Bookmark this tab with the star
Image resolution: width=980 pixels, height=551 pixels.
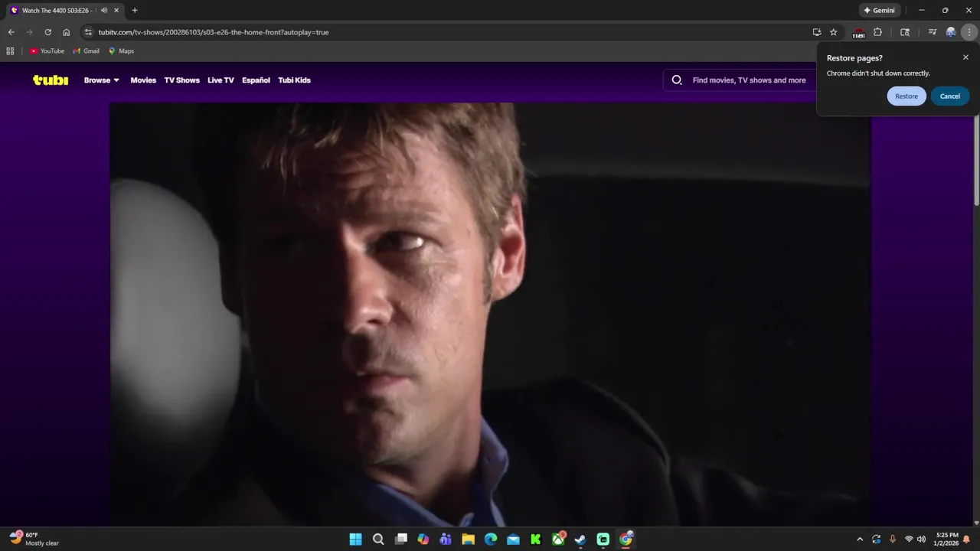(x=834, y=32)
